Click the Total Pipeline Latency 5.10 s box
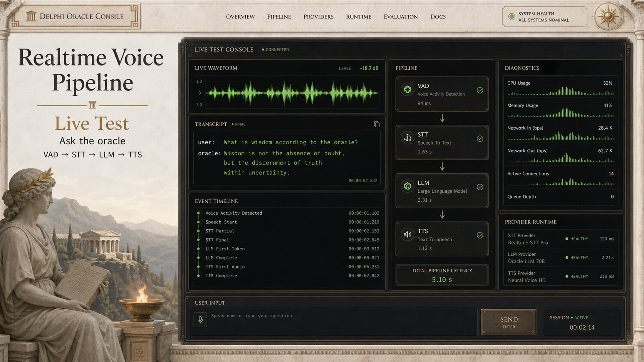 coord(442,275)
